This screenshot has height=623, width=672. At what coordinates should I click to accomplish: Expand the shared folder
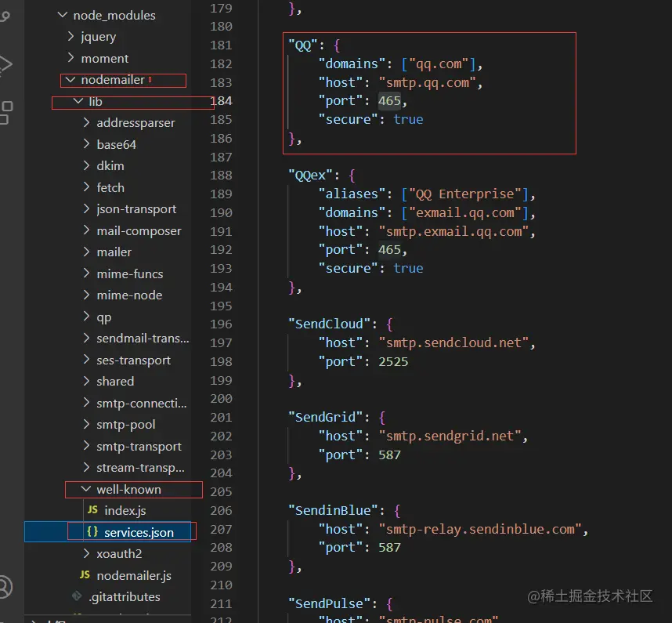pyautogui.click(x=86, y=381)
